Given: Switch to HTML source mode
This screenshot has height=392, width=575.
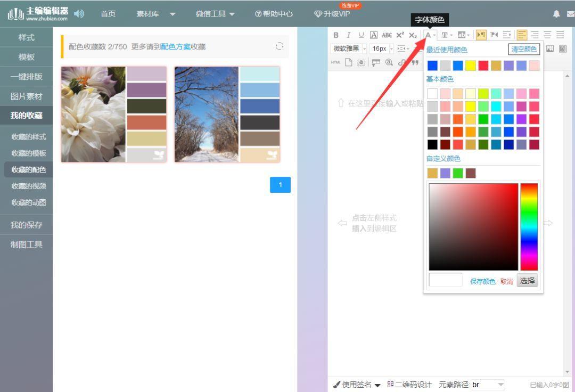Looking at the screenshot, I should [335, 62].
